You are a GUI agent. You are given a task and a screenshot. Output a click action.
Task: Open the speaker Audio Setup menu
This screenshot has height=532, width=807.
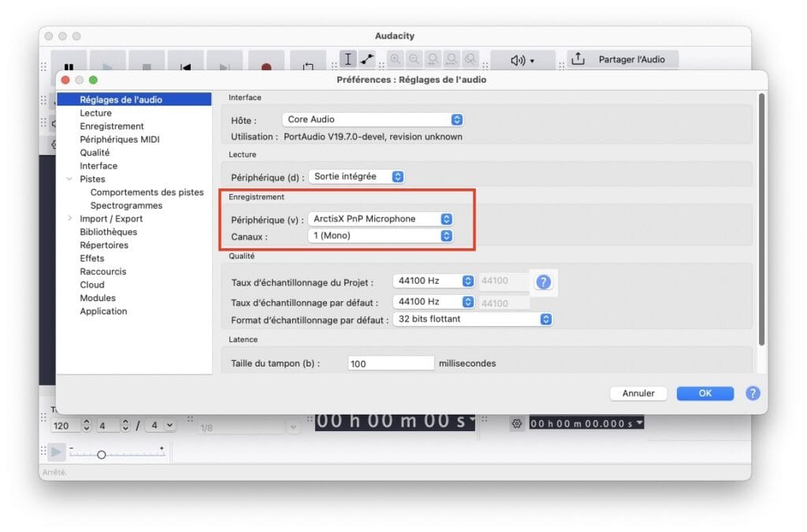[x=523, y=60]
